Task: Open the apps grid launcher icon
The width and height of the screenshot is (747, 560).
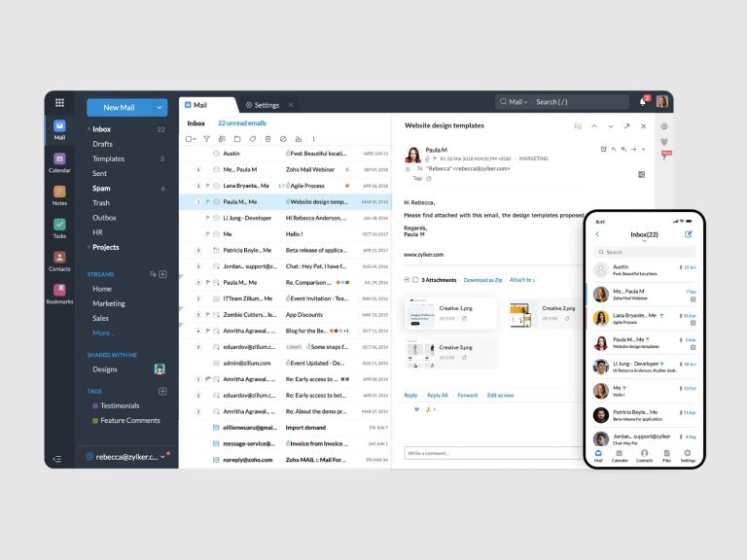Action: coord(59,102)
